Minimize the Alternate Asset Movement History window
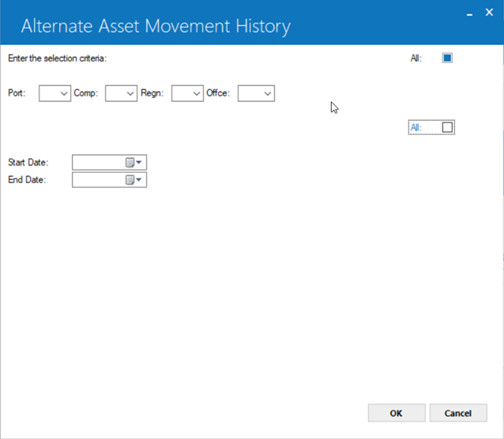The height and width of the screenshot is (439, 504). (469, 14)
